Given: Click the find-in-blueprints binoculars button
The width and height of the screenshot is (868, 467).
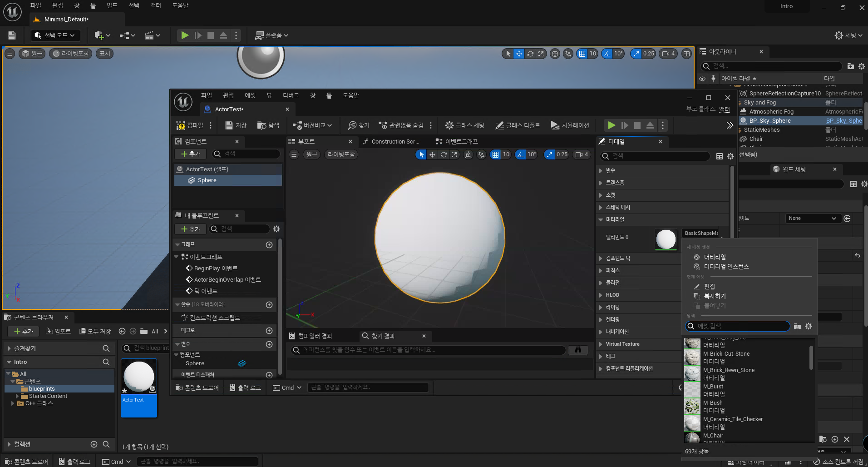Looking at the screenshot, I should pos(578,350).
